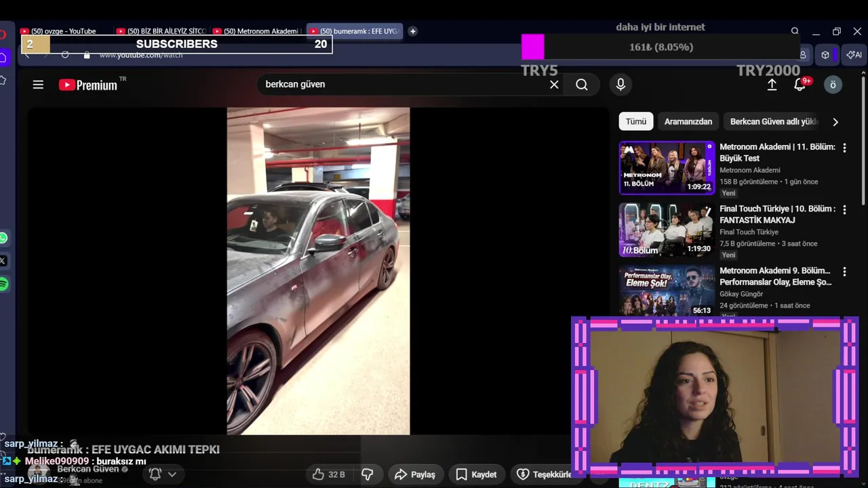Viewport: 868px width, 488px height.
Task: Open the notifications bell with 9+ badge
Action: point(800,85)
